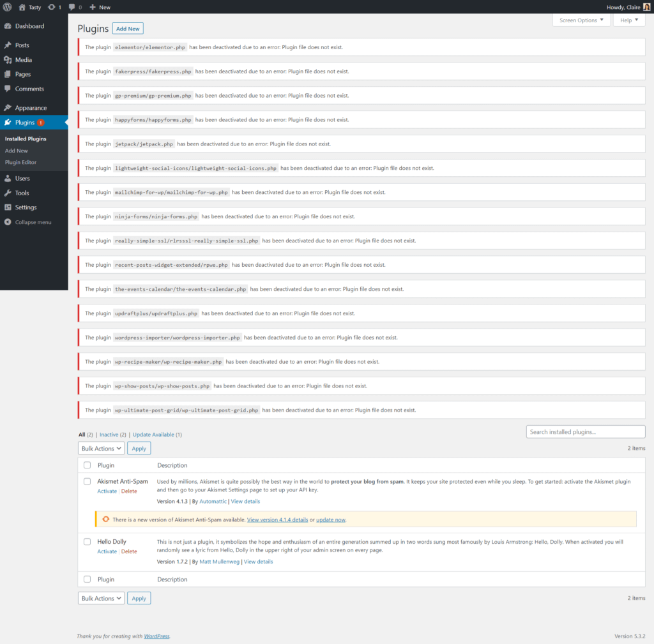Click the Add New plugins button
This screenshot has width=654, height=644.
coord(127,28)
